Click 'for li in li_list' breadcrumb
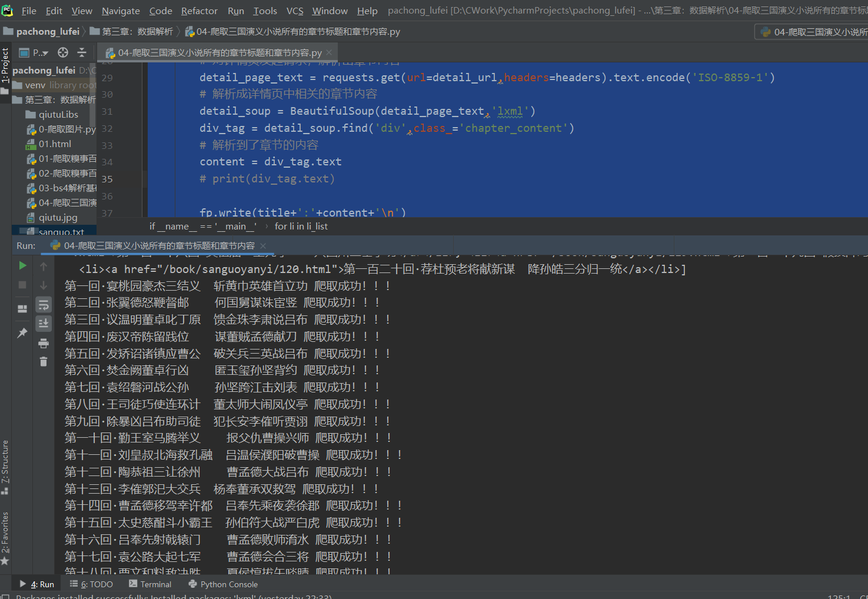 (301, 226)
